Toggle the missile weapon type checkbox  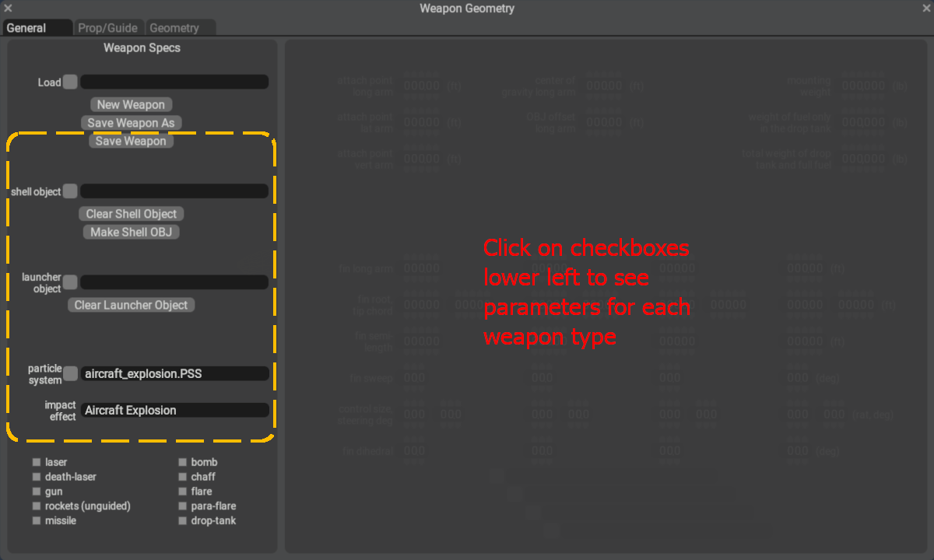pos(37,521)
